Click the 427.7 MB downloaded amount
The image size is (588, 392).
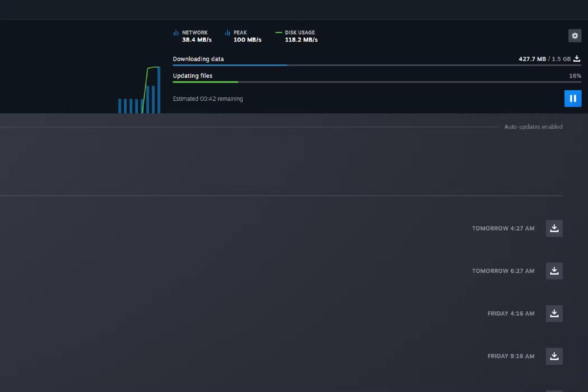(532, 59)
